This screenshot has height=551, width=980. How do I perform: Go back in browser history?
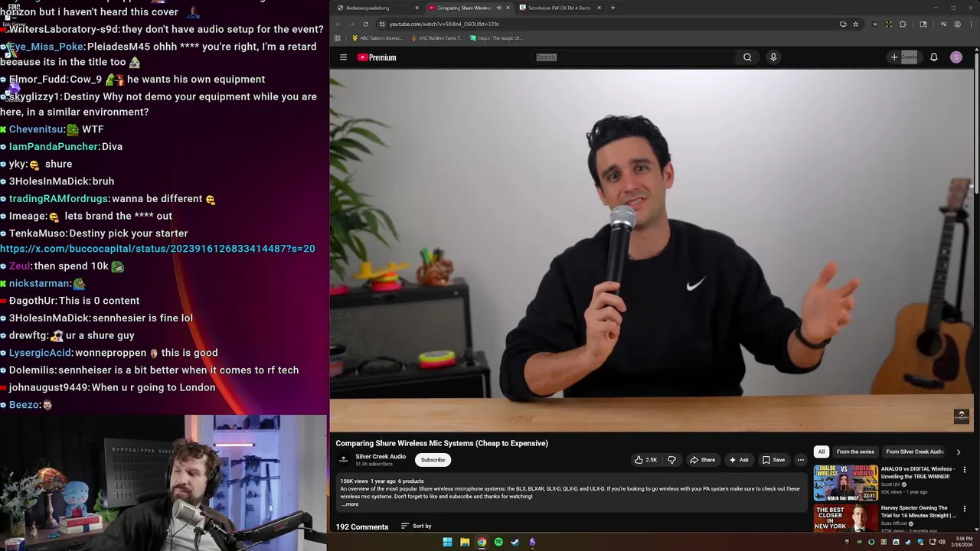click(338, 24)
